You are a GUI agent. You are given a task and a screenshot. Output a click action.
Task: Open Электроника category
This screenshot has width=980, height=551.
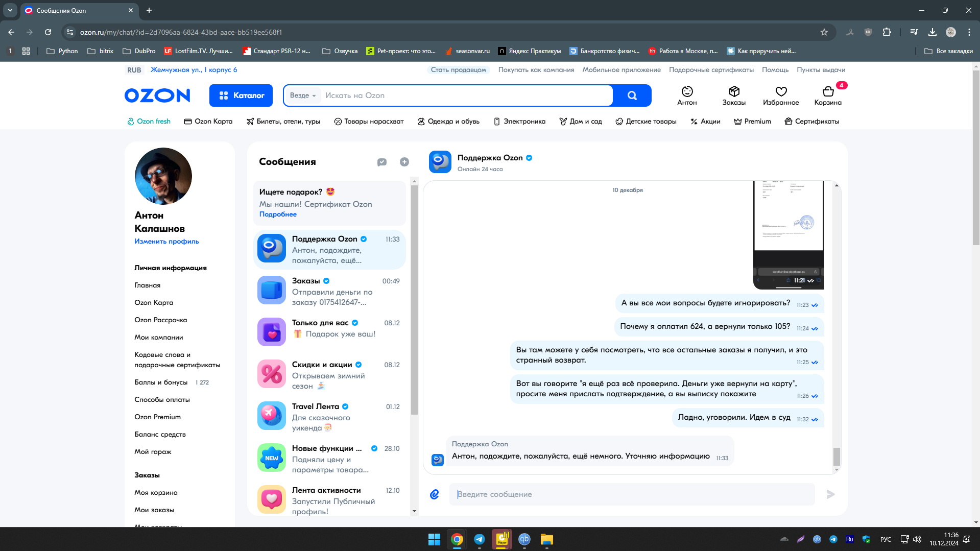(519, 122)
